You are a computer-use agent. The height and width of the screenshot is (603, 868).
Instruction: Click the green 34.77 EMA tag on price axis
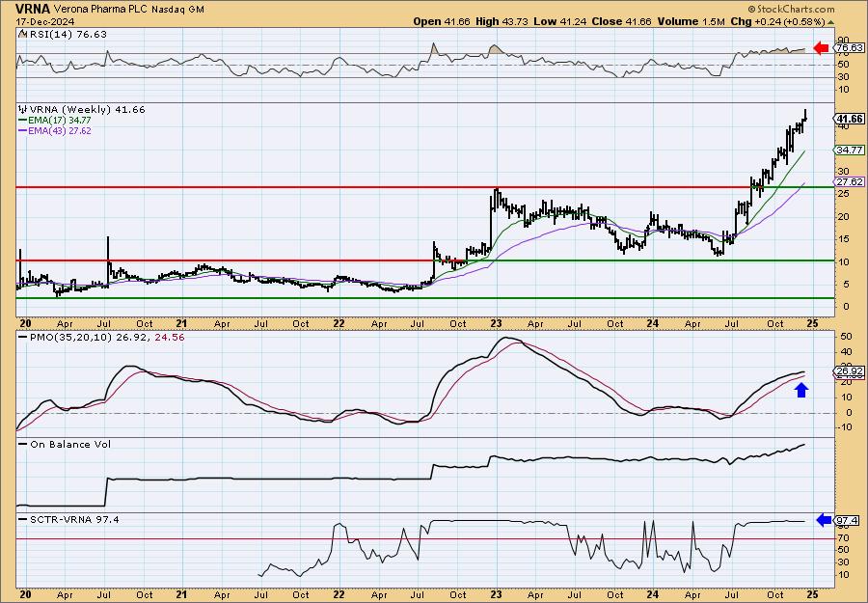pos(850,151)
